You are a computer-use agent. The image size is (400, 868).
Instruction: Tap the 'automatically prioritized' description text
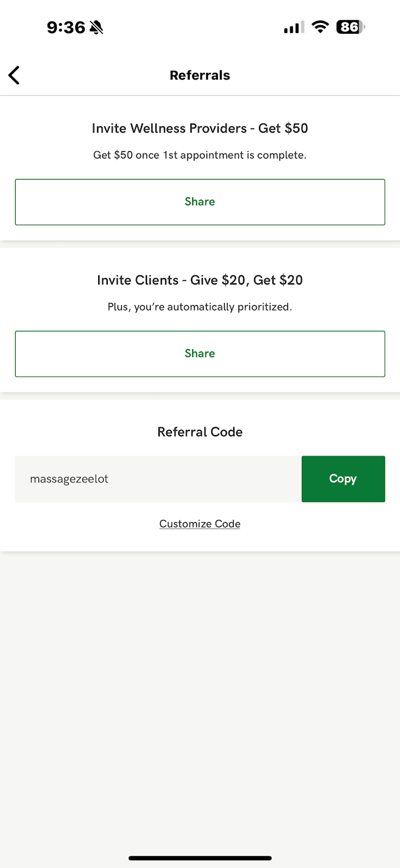(x=200, y=307)
